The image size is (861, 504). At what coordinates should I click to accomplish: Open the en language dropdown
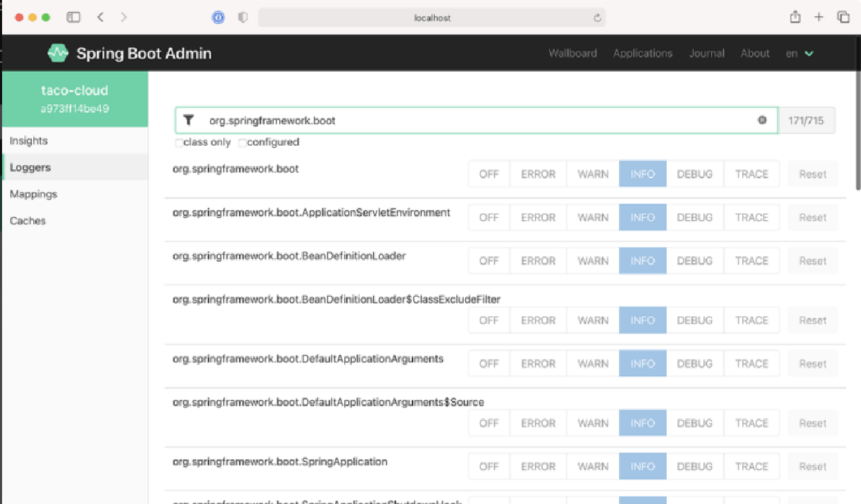pos(799,53)
